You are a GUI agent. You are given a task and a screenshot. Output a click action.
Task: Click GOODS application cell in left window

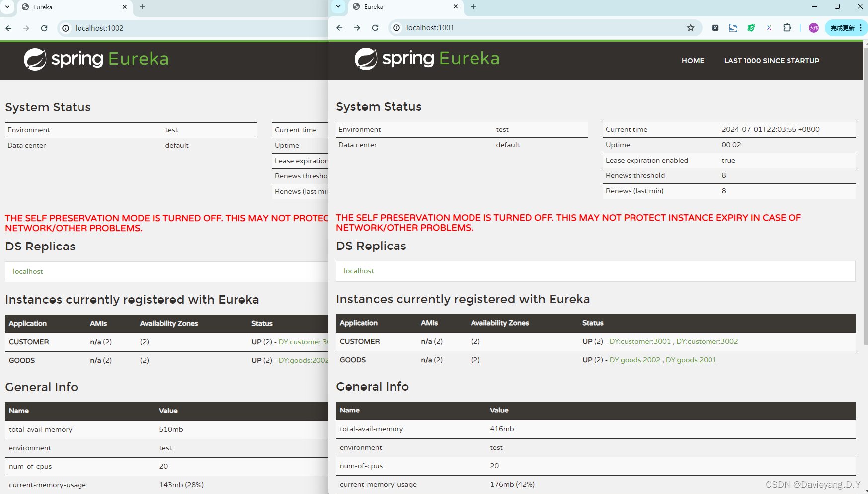[x=22, y=360]
